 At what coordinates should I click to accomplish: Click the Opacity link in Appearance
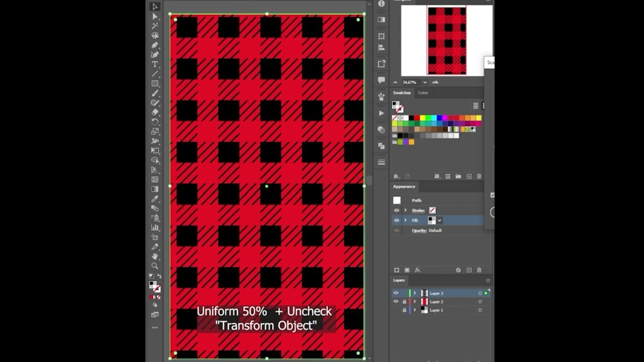coord(419,230)
